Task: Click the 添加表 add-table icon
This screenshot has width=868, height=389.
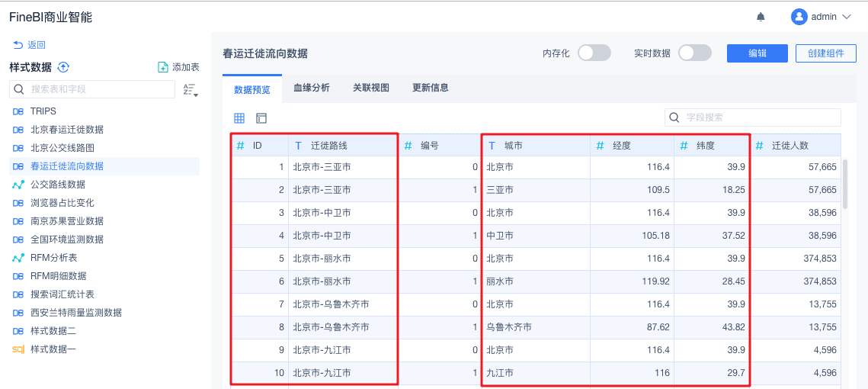Action: (162, 67)
